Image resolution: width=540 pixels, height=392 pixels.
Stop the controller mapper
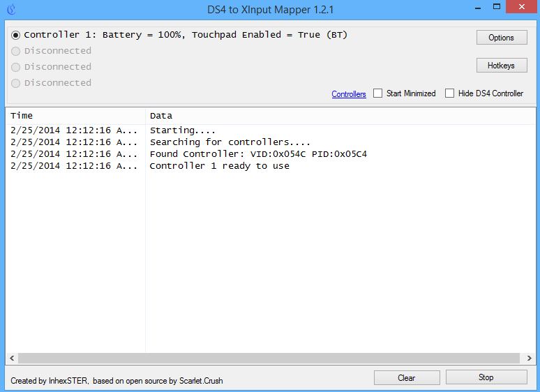(x=486, y=377)
